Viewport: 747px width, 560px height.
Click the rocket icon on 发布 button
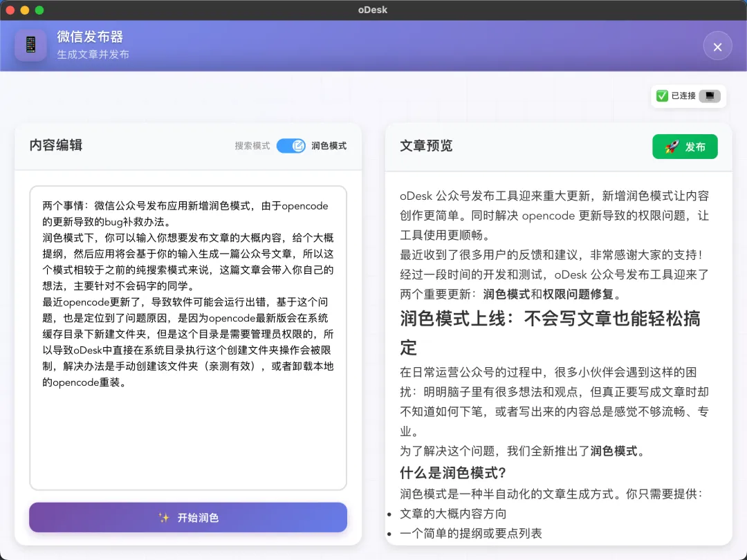[x=672, y=147]
